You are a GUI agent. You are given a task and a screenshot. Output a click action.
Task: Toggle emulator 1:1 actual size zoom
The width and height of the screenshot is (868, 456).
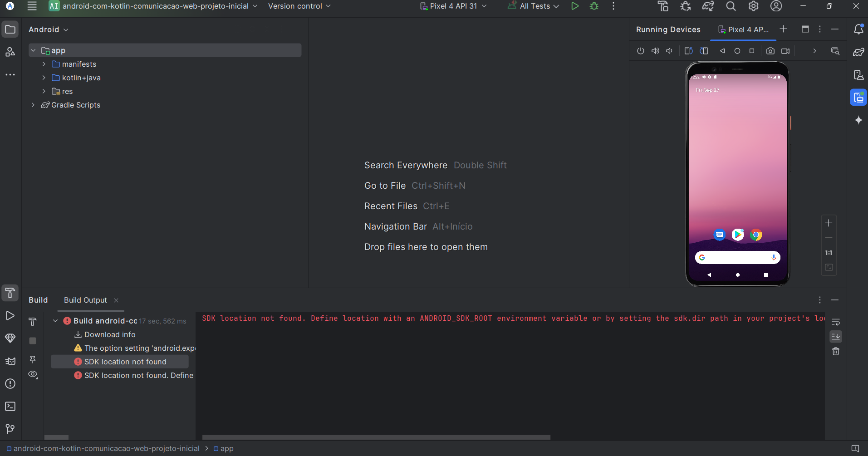coord(829,253)
